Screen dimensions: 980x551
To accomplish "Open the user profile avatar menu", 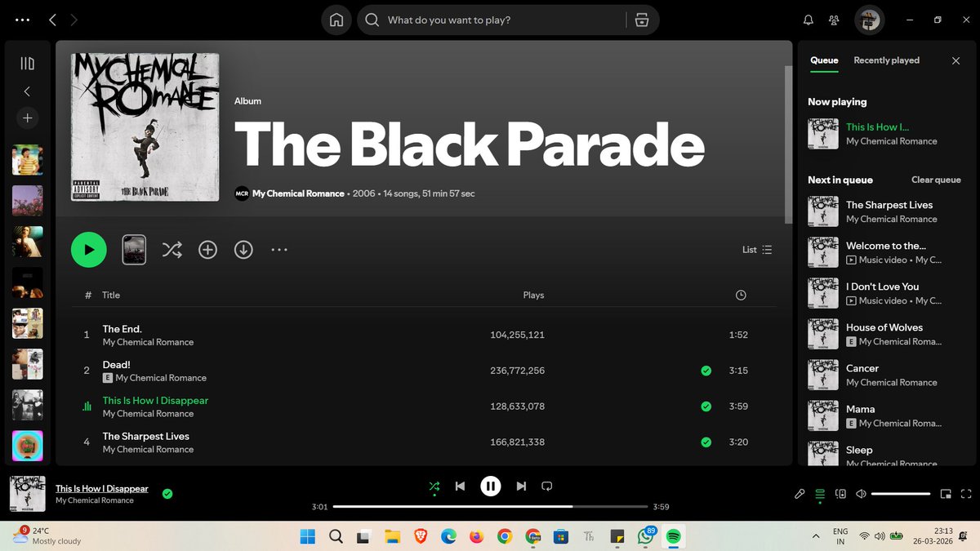I will coord(869,20).
